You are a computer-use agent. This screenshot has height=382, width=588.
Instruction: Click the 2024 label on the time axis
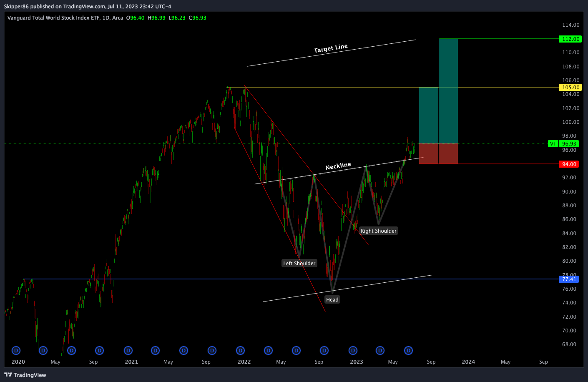point(468,362)
